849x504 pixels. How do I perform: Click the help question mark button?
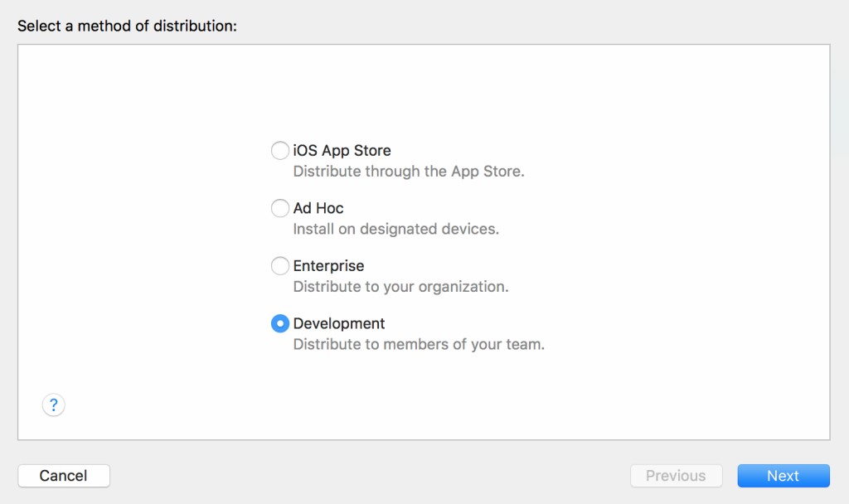[54, 405]
